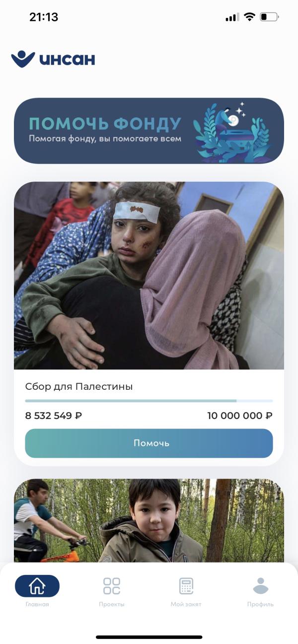Viewport: 298px width, 644px height.
Task: Tap the Palestine fundraiser progress bar
Action: pyautogui.click(x=149, y=401)
